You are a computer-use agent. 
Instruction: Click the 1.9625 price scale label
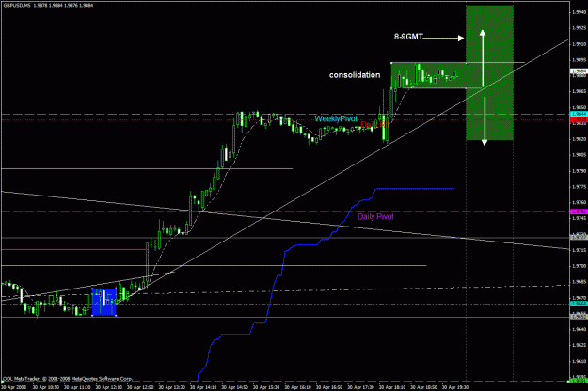[579, 345]
